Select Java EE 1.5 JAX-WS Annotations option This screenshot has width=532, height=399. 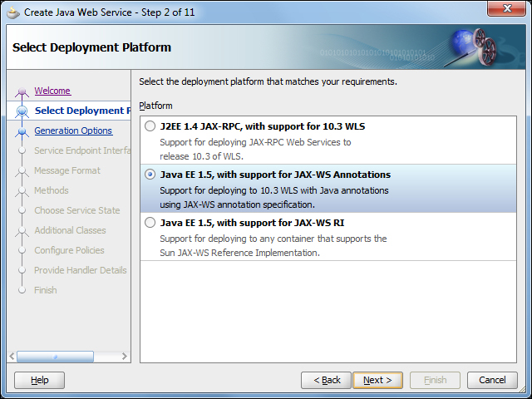point(150,175)
